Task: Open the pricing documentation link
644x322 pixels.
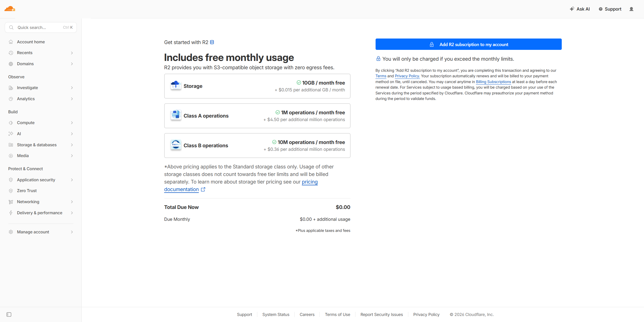Action: (x=310, y=182)
